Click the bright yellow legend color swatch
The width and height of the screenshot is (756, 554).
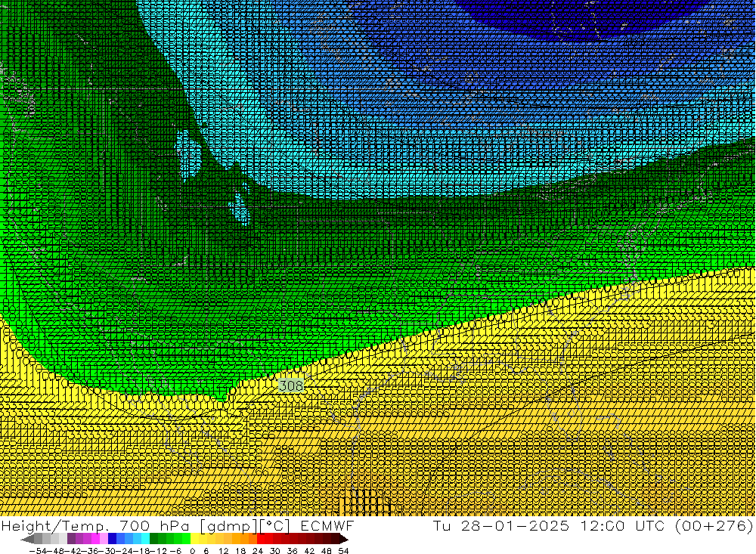pos(194,539)
